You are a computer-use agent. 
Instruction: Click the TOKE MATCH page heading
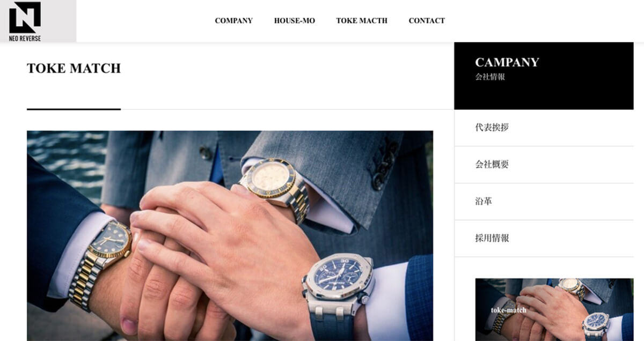tap(74, 69)
